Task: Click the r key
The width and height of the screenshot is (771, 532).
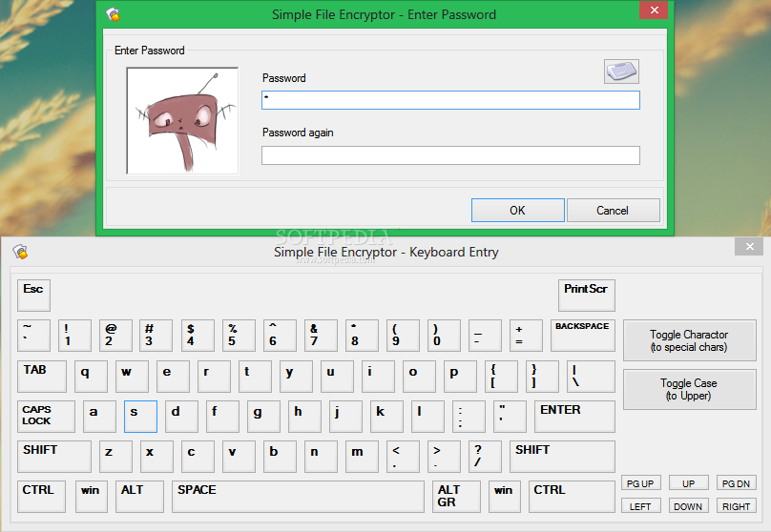Action: point(214,377)
